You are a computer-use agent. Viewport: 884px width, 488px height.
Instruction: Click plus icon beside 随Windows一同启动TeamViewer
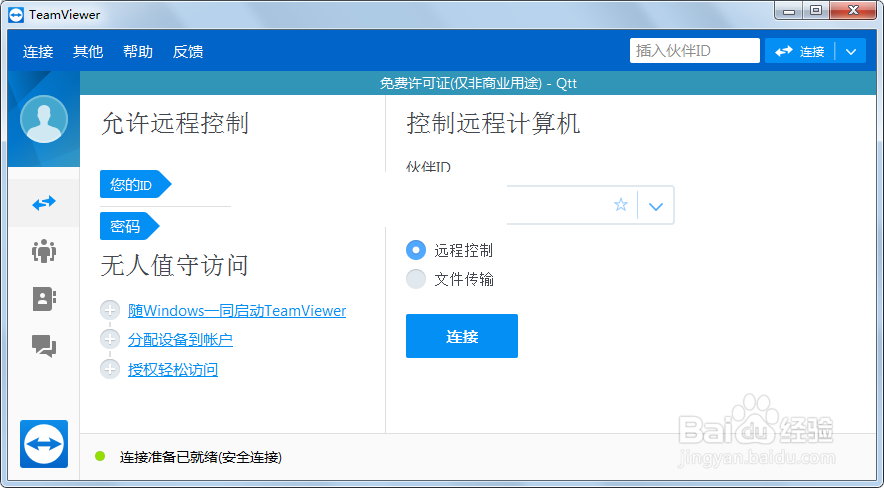(110, 310)
